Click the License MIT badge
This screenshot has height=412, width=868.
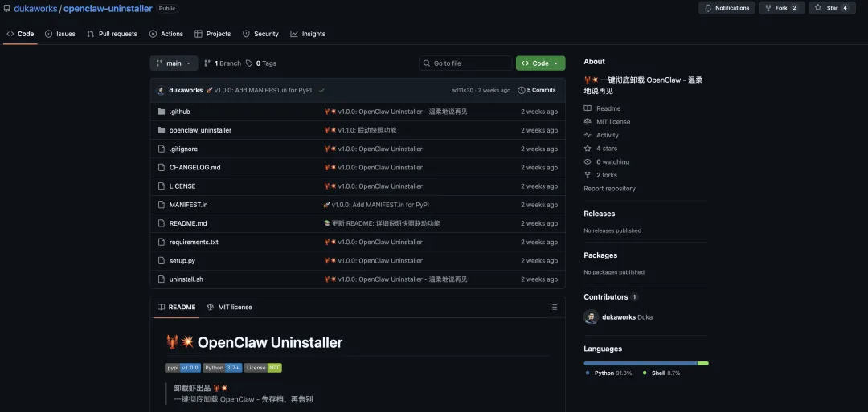pos(263,368)
